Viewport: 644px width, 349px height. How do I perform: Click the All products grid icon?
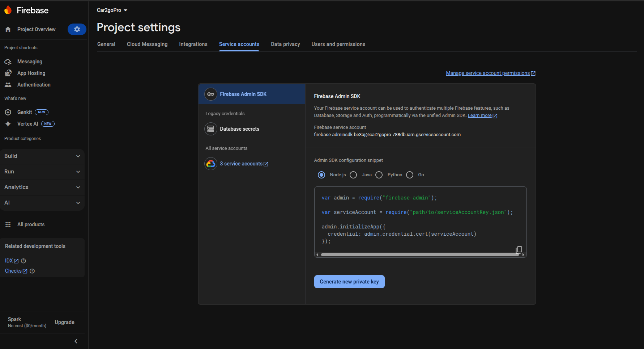[8, 224]
